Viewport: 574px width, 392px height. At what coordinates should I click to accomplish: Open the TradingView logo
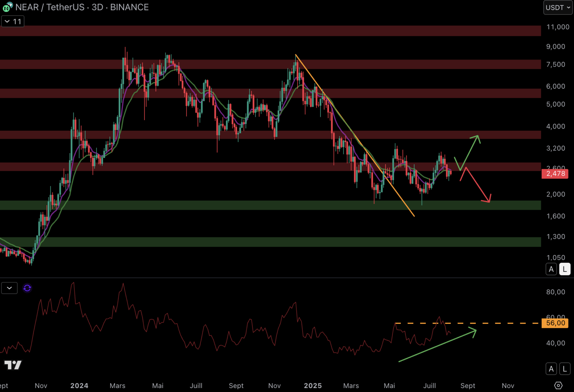13,365
